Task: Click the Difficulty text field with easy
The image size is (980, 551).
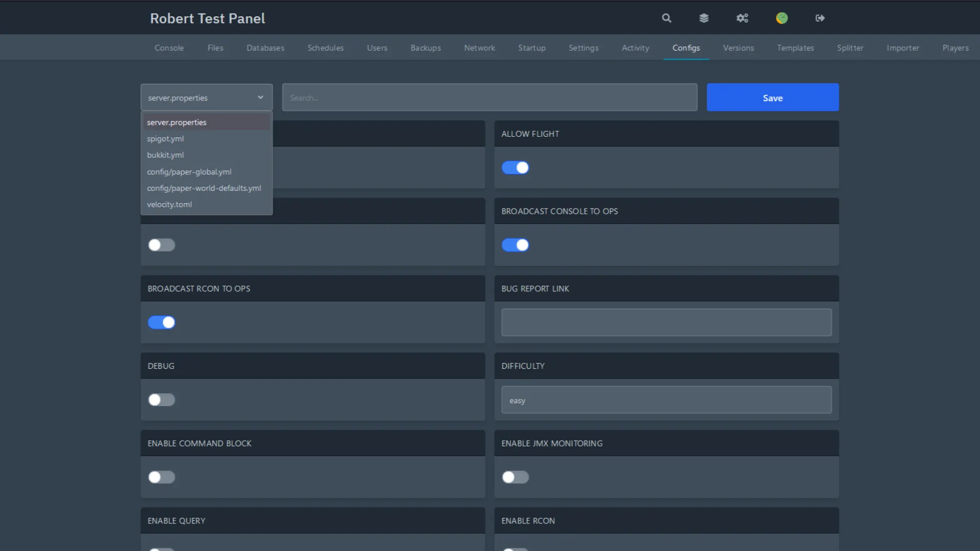Action: 666,400
